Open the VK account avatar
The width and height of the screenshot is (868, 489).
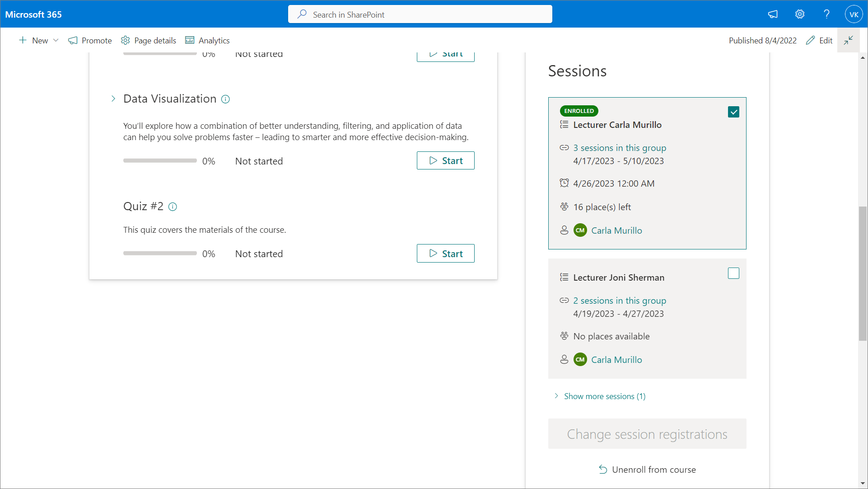[x=854, y=14]
